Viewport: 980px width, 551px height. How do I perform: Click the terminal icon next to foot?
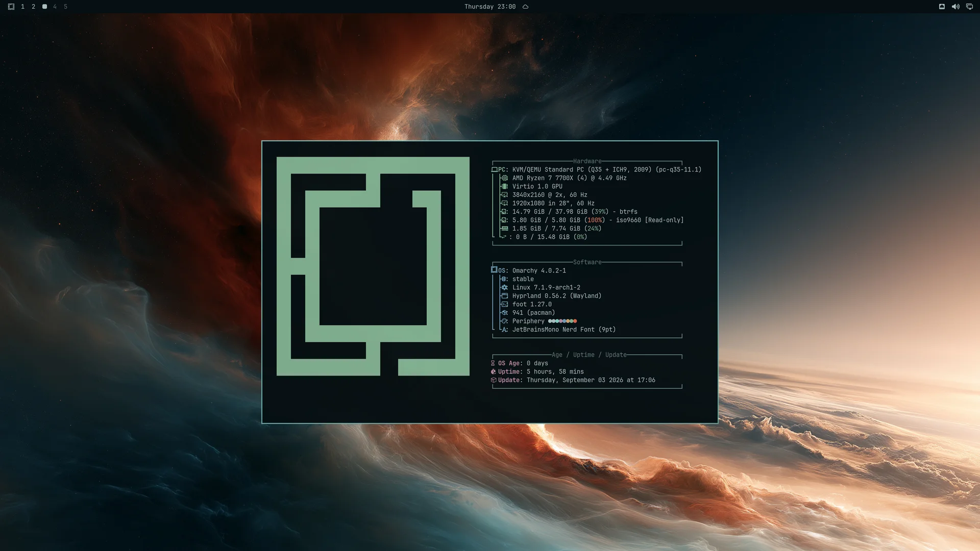[x=504, y=304]
